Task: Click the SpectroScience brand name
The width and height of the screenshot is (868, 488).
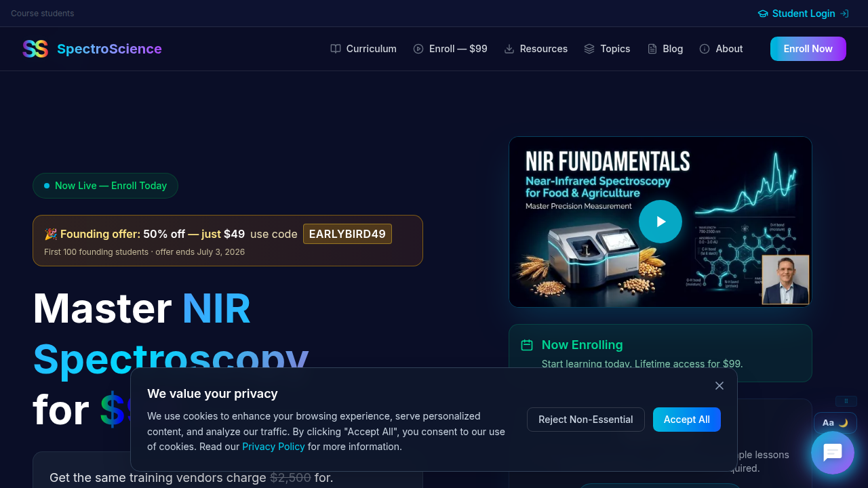Action: click(x=109, y=49)
